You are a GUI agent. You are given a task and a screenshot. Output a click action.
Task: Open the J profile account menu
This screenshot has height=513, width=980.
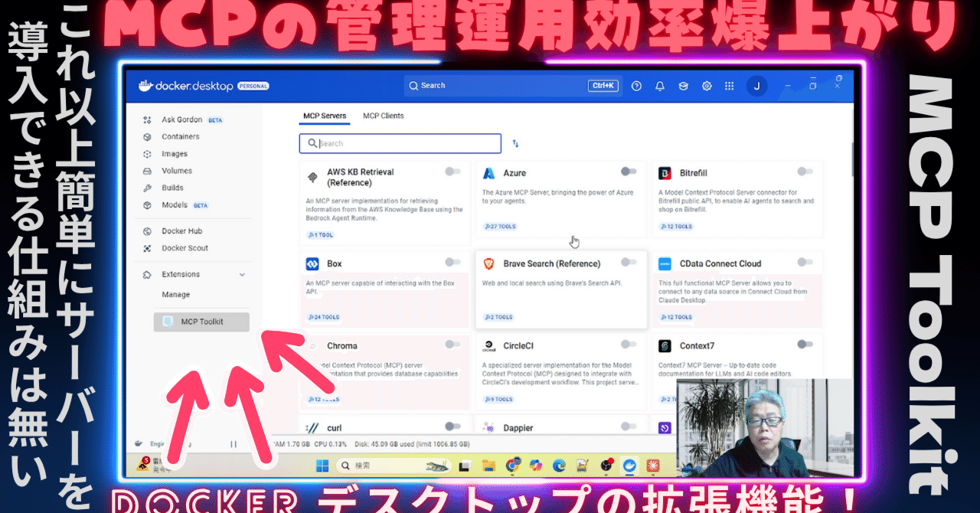tap(756, 86)
